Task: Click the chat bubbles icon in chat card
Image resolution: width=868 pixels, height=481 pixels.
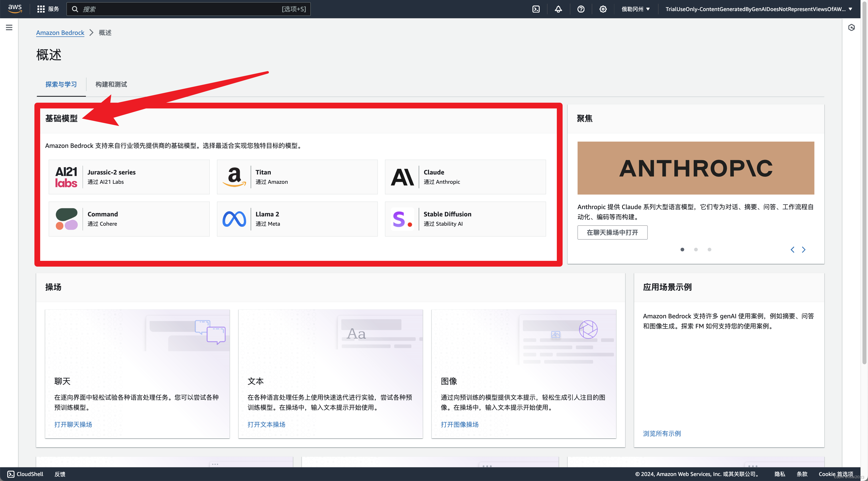Action: pyautogui.click(x=210, y=332)
